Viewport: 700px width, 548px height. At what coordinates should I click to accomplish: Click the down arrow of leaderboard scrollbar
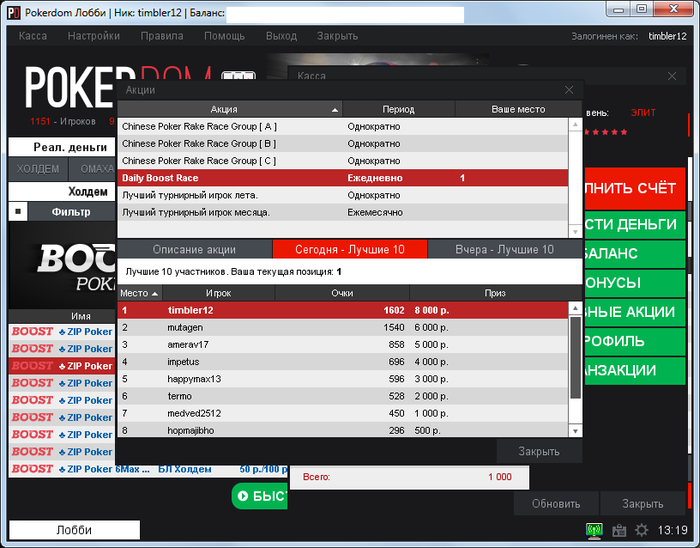pyautogui.click(x=575, y=431)
